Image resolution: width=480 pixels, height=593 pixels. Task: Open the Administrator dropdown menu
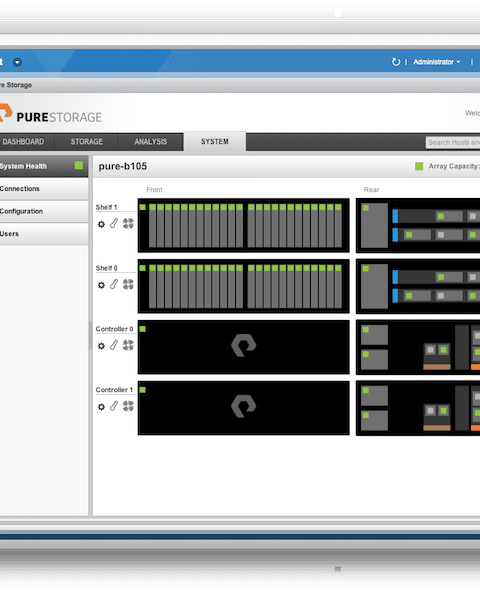437,62
